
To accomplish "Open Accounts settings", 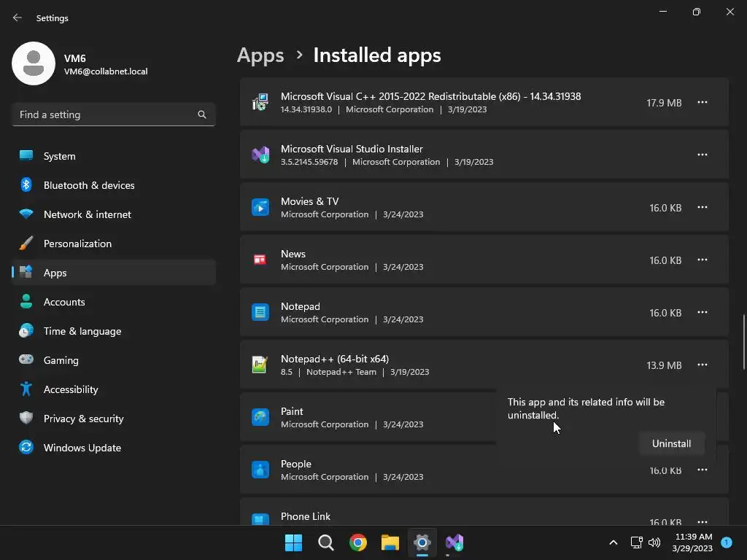I will click(x=114, y=302).
